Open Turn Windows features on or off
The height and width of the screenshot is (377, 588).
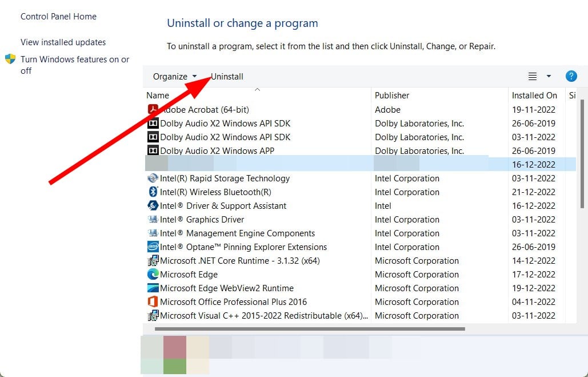click(x=75, y=65)
